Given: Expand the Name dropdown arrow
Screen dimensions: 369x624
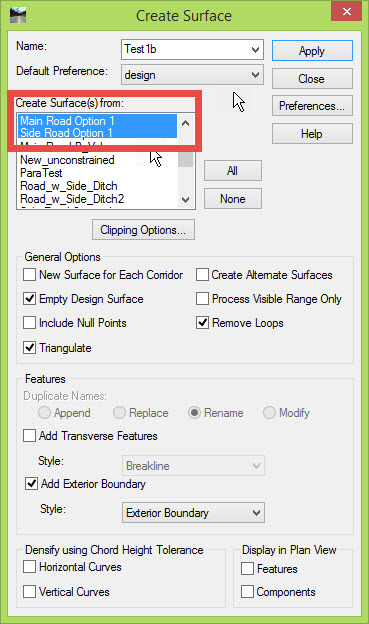Looking at the screenshot, I should point(256,50).
